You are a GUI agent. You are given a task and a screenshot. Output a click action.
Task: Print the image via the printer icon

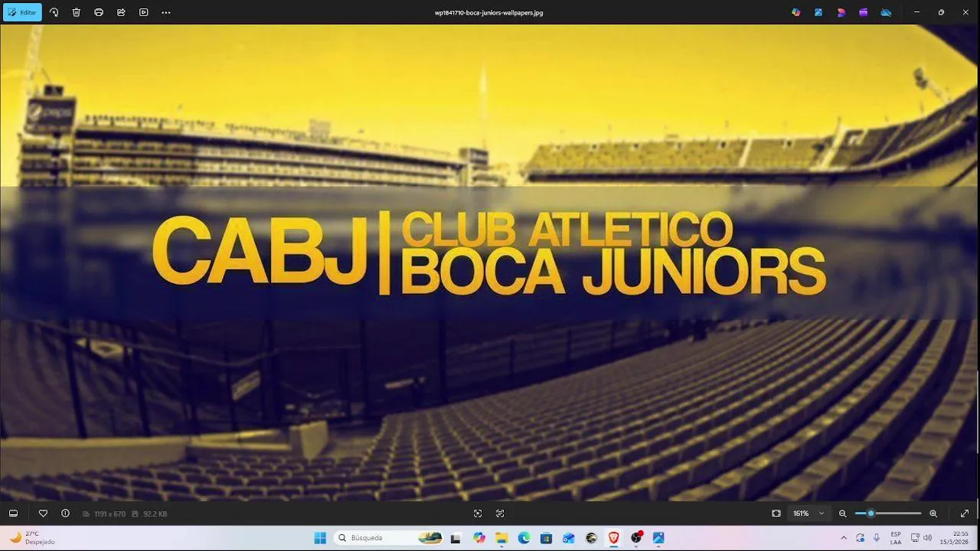point(99,12)
